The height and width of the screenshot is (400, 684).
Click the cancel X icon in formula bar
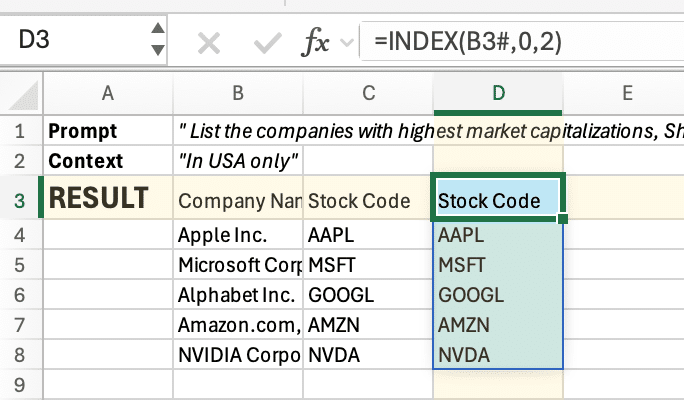pyautogui.click(x=209, y=43)
